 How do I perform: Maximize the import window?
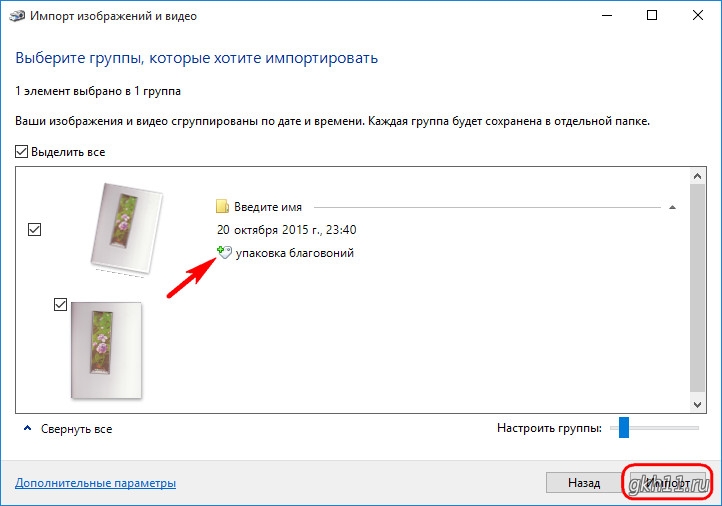tap(651, 15)
